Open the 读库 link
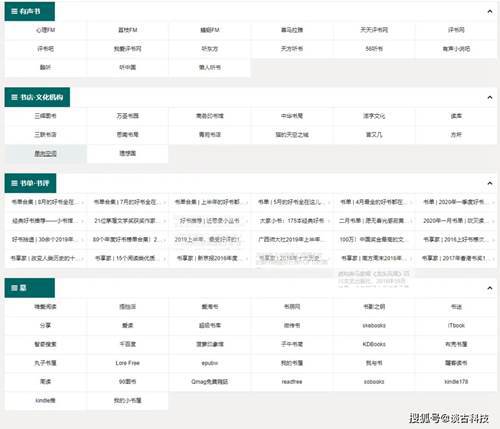 (x=456, y=116)
